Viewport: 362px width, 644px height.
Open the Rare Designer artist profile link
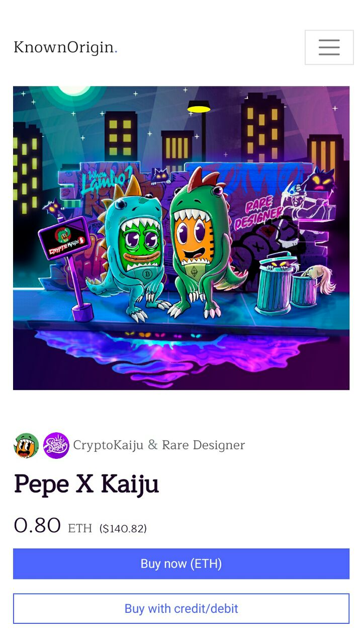[204, 445]
